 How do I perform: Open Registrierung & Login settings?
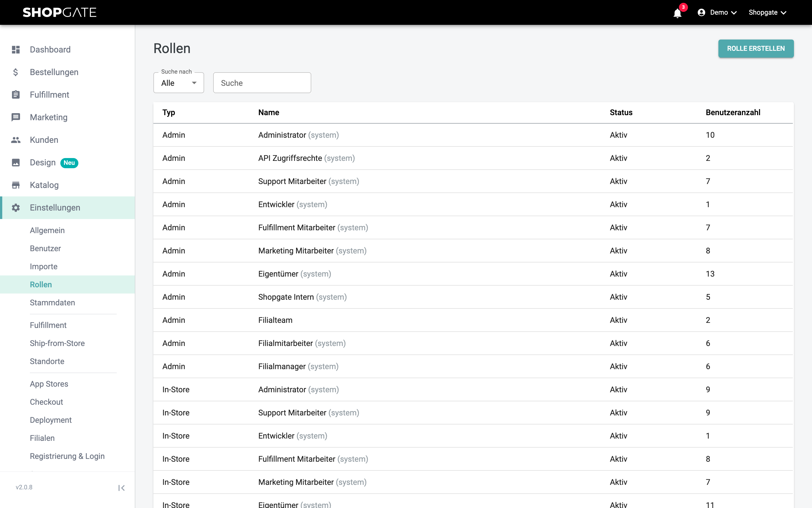pyautogui.click(x=67, y=456)
